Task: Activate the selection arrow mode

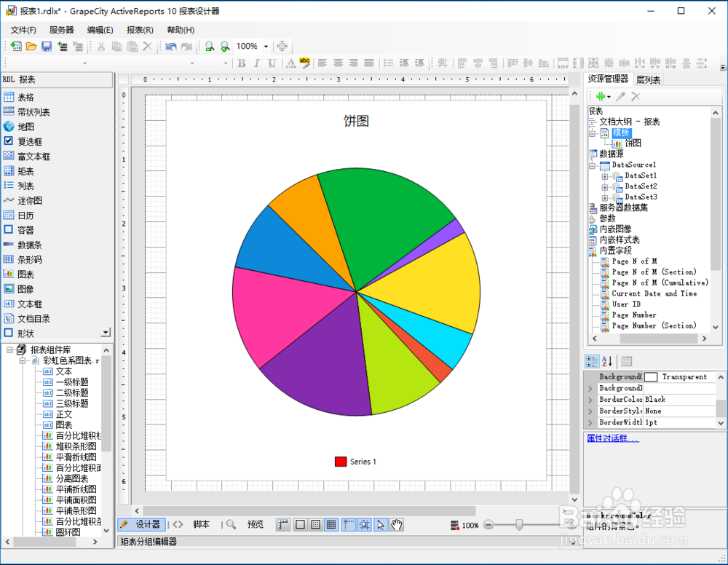Action: (381, 525)
